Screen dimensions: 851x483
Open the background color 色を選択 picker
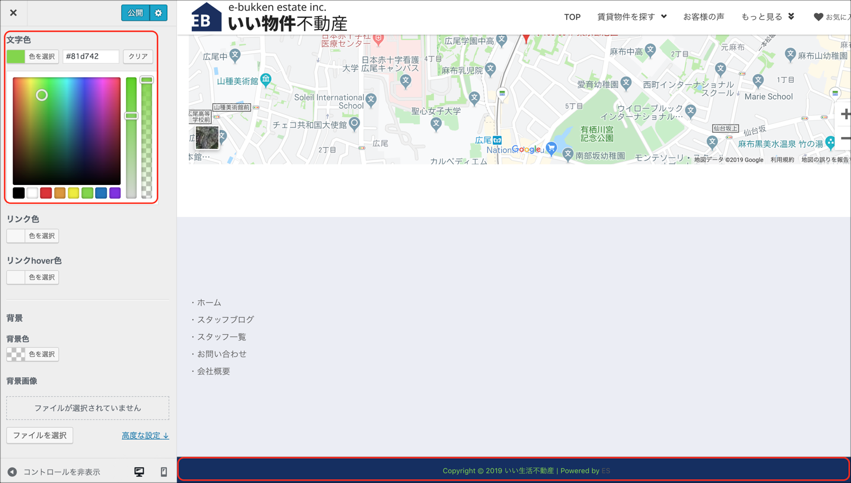pyautogui.click(x=32, y=354)
